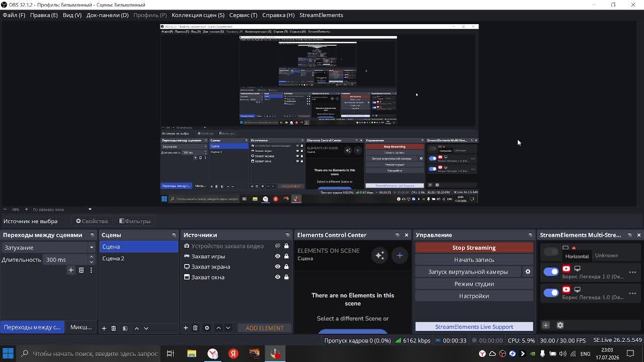Open the Справка menu
The width and height of the screenshot is (644, 362).
(278, 15)
